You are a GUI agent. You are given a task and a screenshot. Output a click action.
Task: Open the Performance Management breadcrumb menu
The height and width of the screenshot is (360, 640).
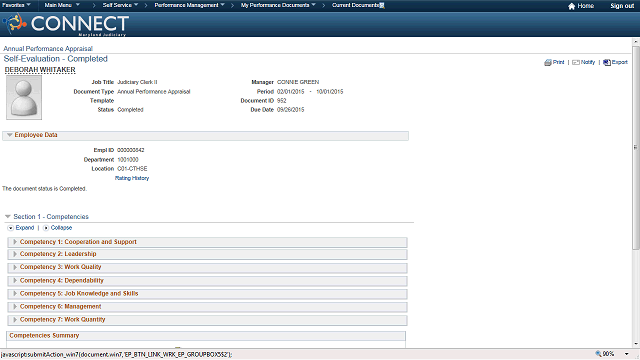[189, 5]
